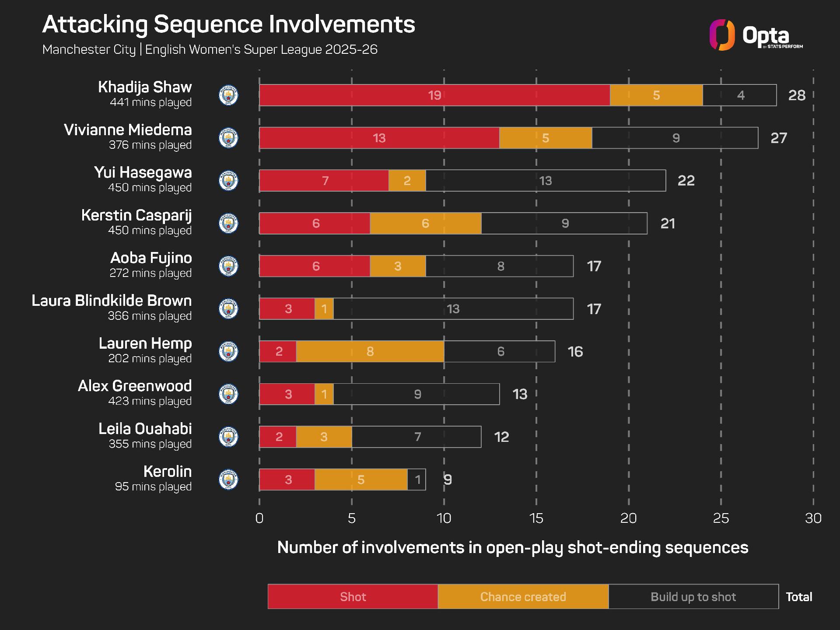Click the club badge beside Aoba Fujino
840x630 pixels.
coord(228,266)
